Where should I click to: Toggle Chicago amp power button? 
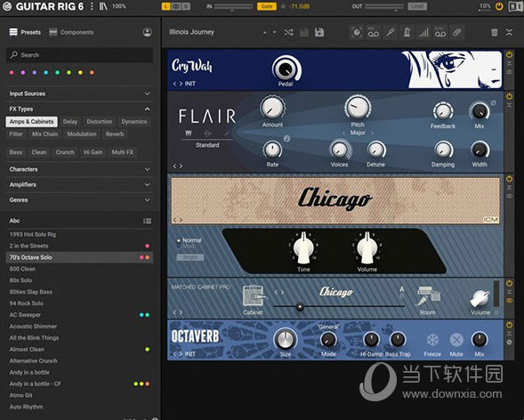(509, 179)
